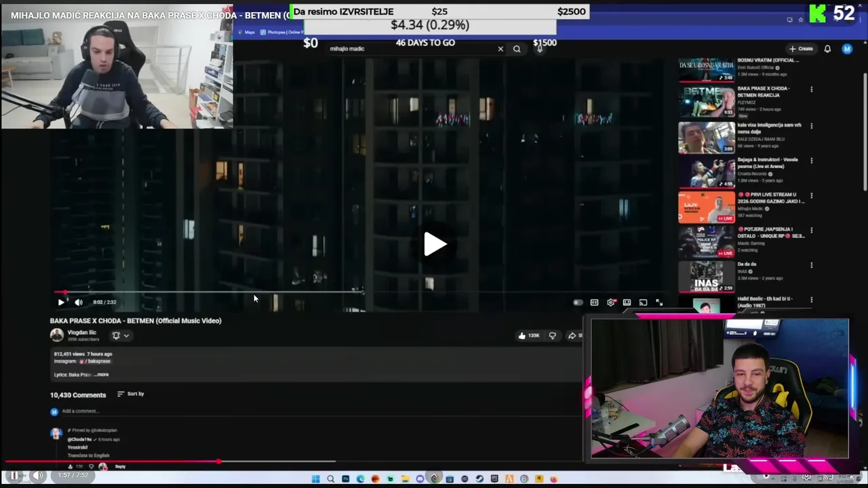Open options menu for 'Bajaga & Instruktori' suggestion
868x488 pixels.
click(811, 161)
